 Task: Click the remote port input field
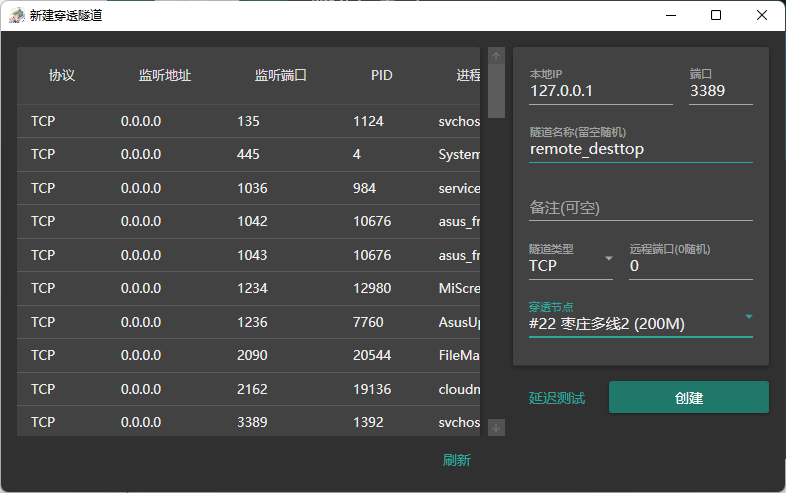click(690, 266)
